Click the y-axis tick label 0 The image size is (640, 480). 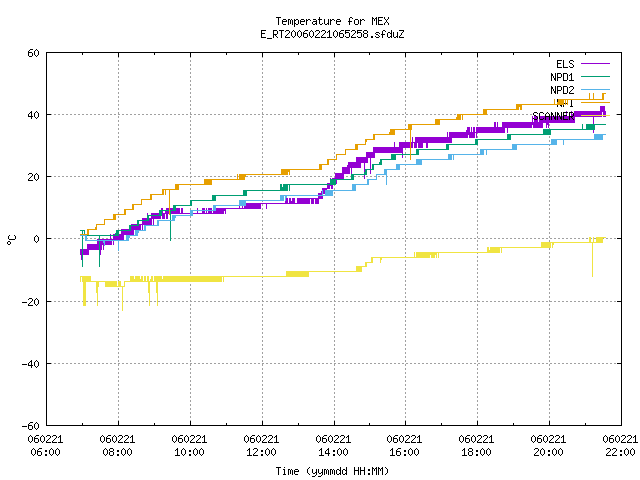(x=36, y=239)
